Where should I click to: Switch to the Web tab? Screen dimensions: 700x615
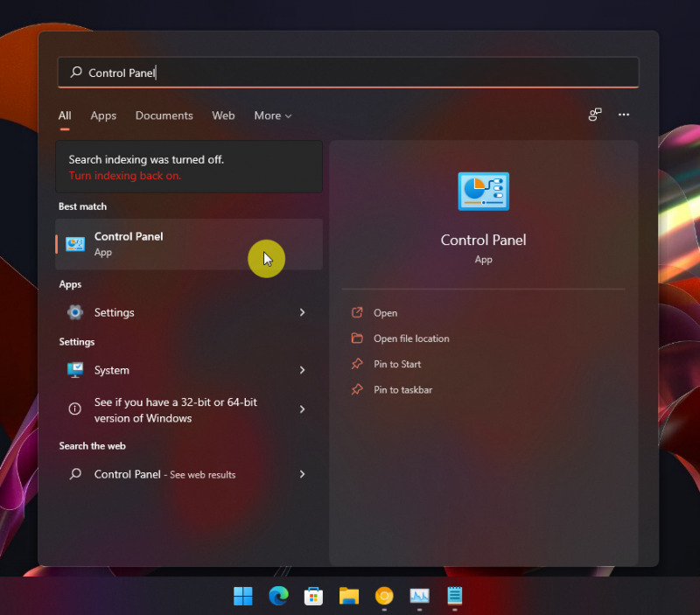[223, 115]
